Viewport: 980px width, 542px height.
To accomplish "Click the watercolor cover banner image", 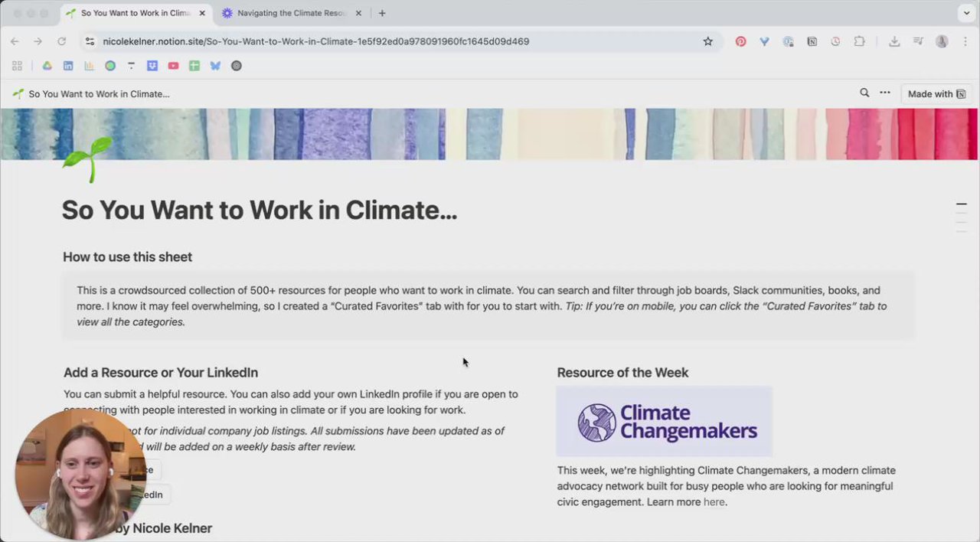I will point(490,134).
